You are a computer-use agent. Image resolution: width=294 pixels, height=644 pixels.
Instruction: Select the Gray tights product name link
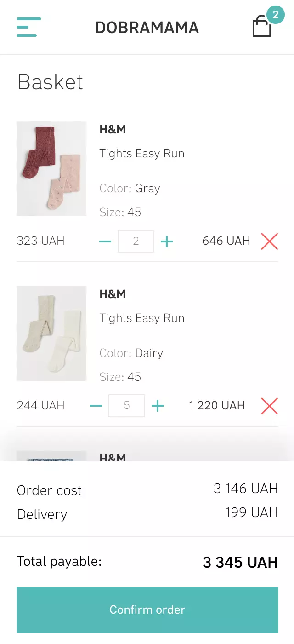coord(141,153)
